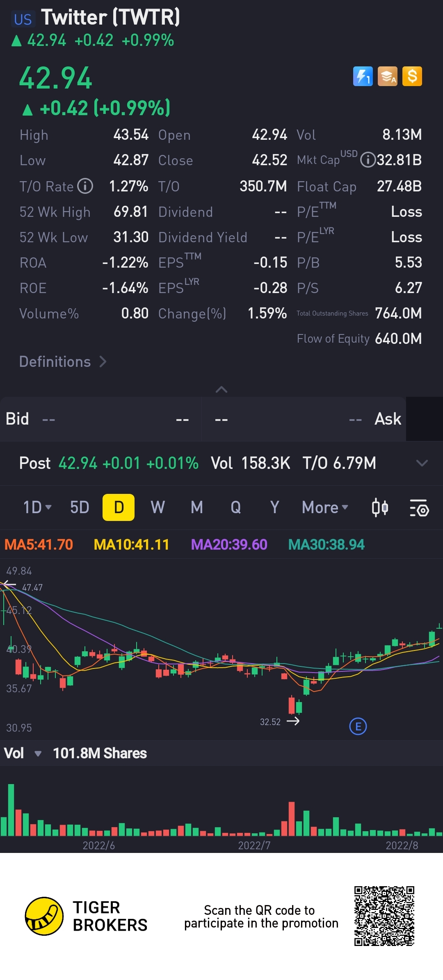Open T/O Rate info icon
Screen dimensions: 443x980
pos(85,186)
